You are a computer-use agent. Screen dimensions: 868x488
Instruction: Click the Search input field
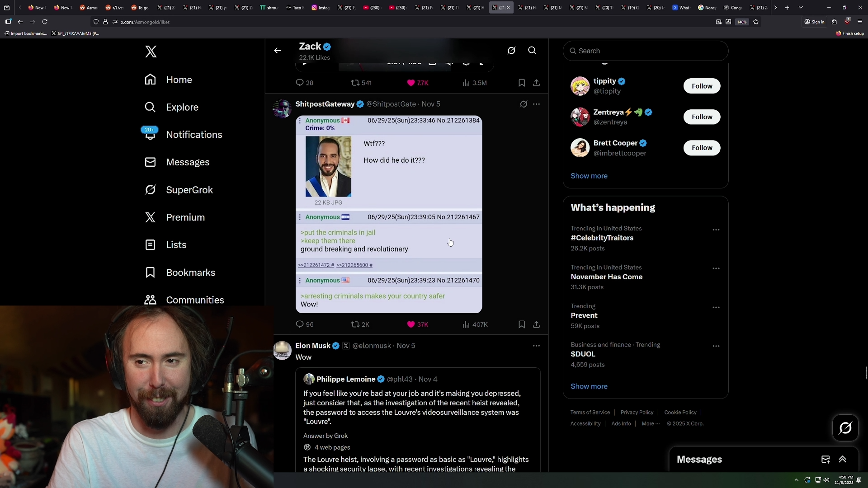pos(646,51)
